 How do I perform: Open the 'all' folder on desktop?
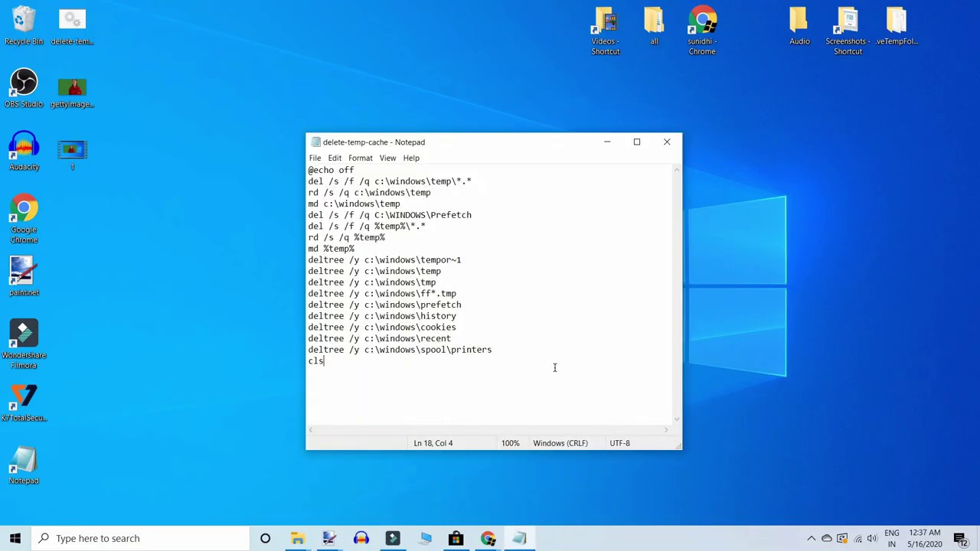[x=654, y=26]
